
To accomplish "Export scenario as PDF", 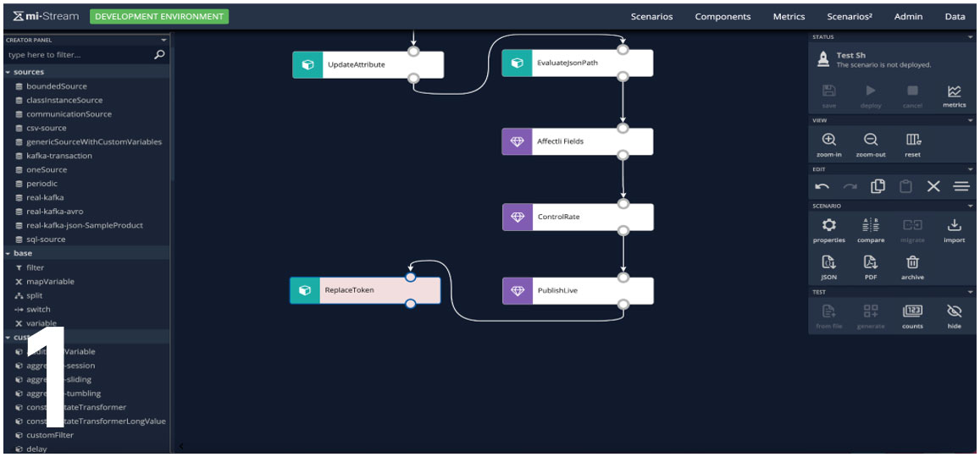I will coord(871,263).
